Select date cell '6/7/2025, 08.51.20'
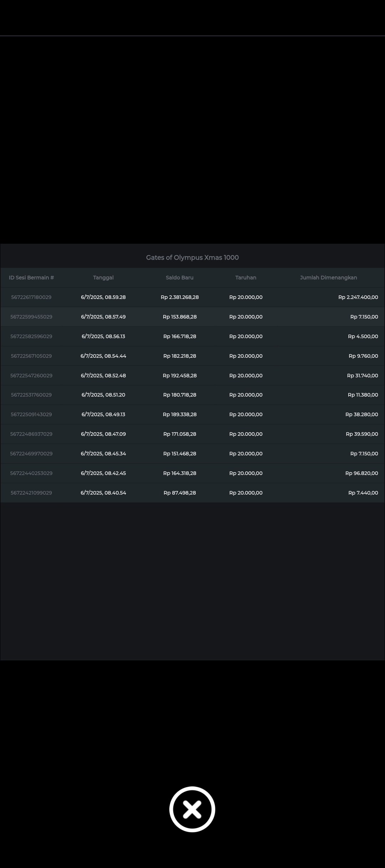 (103, 395)
